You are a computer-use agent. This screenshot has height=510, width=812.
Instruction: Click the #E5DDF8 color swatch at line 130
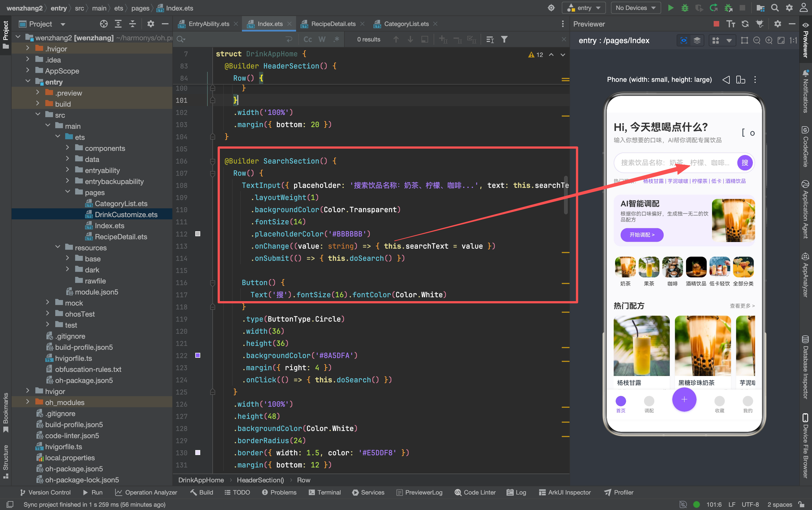tap(198, 453)
